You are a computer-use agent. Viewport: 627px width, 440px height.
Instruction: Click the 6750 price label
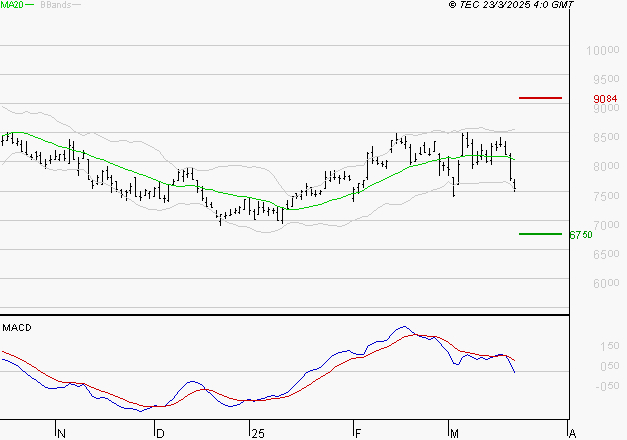pos(581,235)
